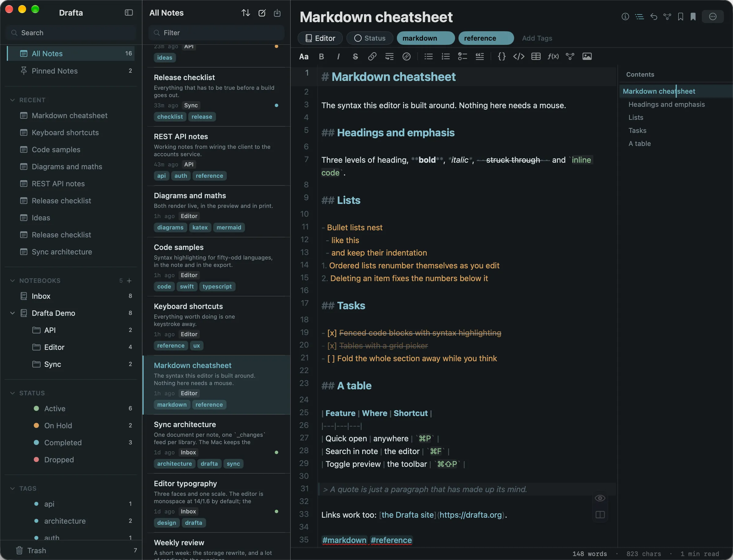Open the note sort order icon
Image resolution: width=733 pixels, height=560 pixels.
click(246, 13)
